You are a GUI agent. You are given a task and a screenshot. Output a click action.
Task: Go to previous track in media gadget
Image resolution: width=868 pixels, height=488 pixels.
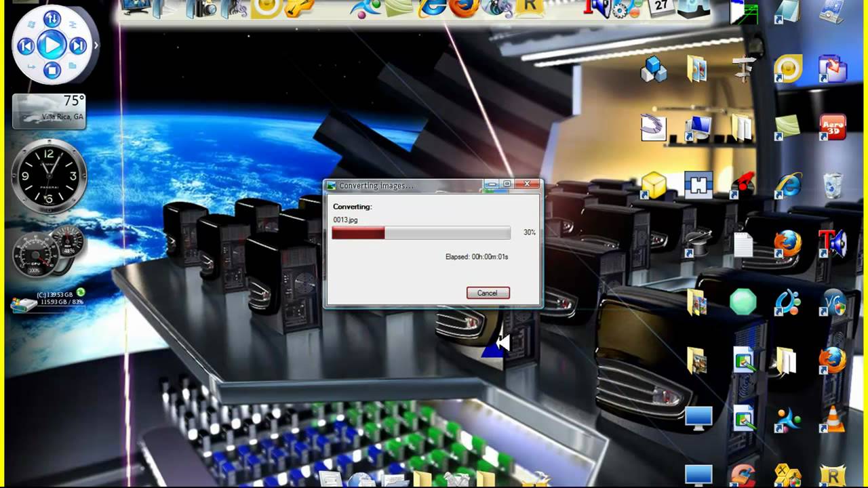click(25, 46)
